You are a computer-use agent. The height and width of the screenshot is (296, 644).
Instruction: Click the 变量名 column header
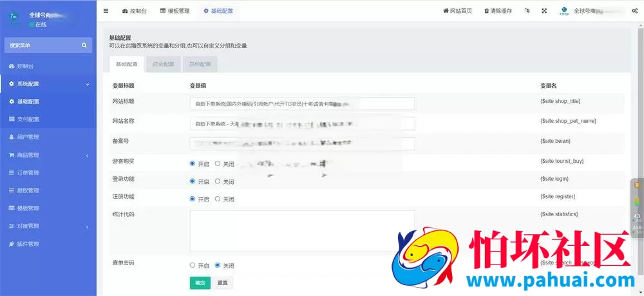pos(548,86)
